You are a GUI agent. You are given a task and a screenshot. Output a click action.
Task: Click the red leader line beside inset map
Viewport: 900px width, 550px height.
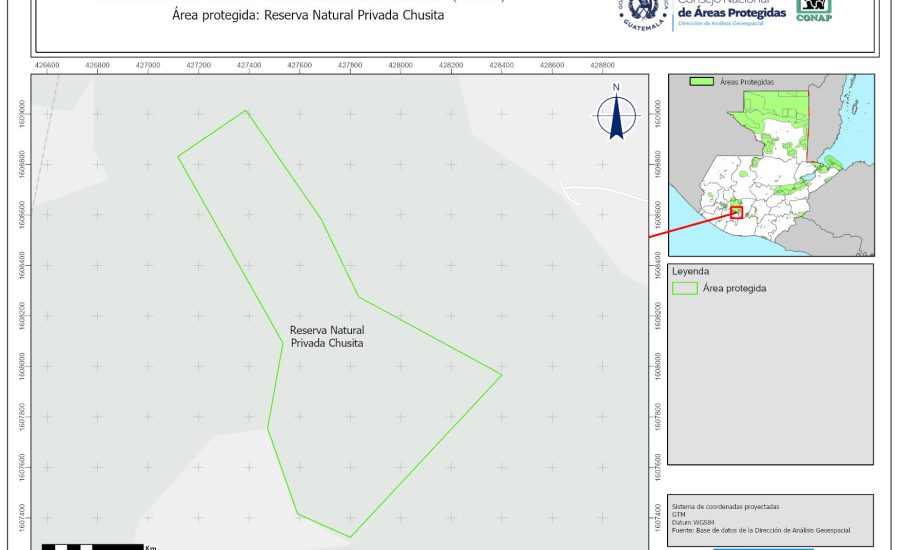690,225
